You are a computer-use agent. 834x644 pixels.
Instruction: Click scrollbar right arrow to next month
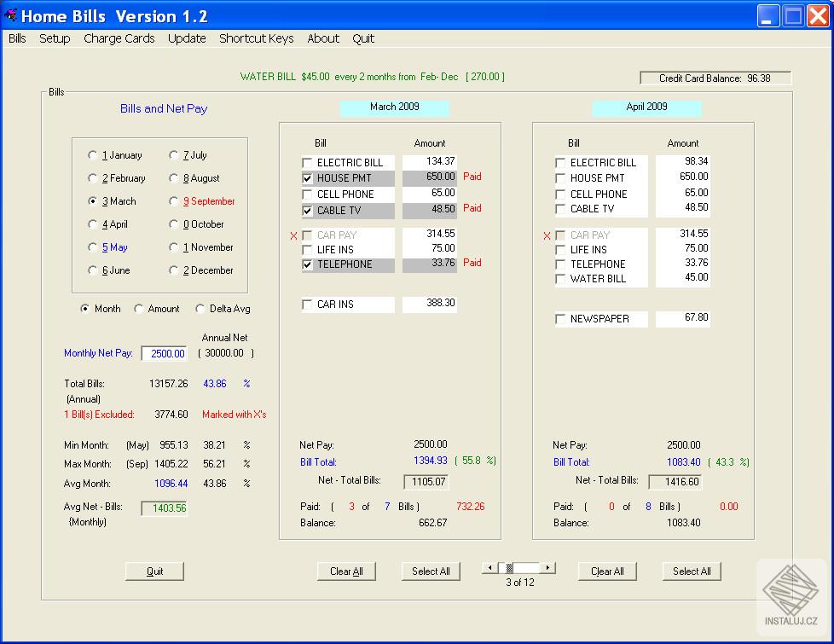click(548, 567)
